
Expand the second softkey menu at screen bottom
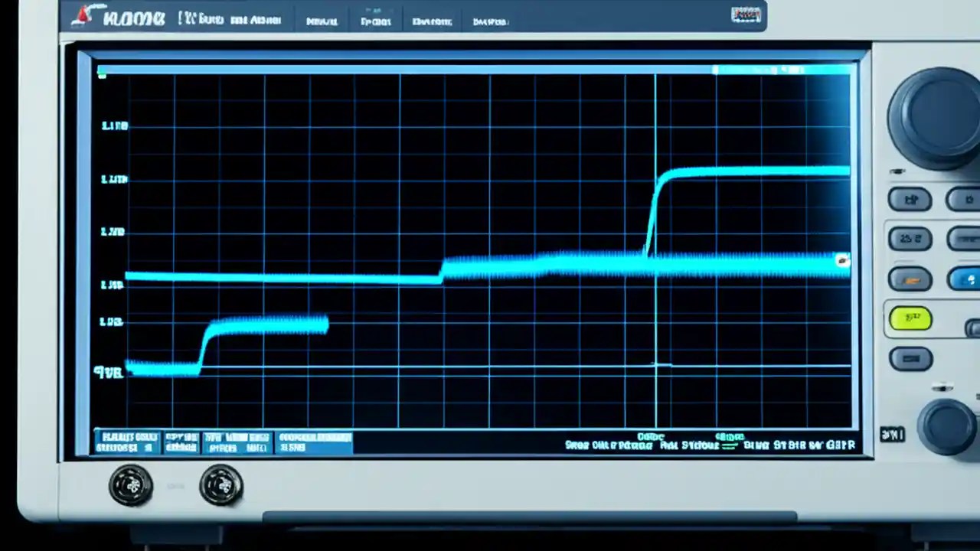click(180, 442)
